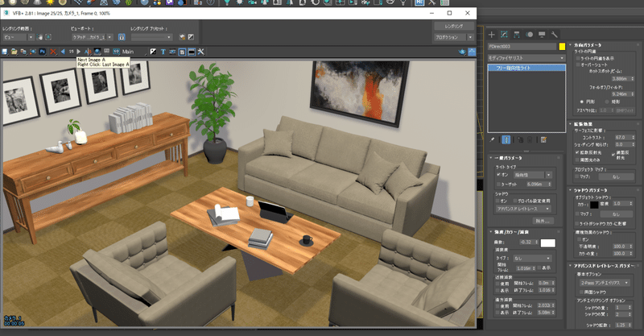This screenshot has width=644, height=336.
Task: Click プロジェクタ マップ なし button
Action: [x=616, y=176]
